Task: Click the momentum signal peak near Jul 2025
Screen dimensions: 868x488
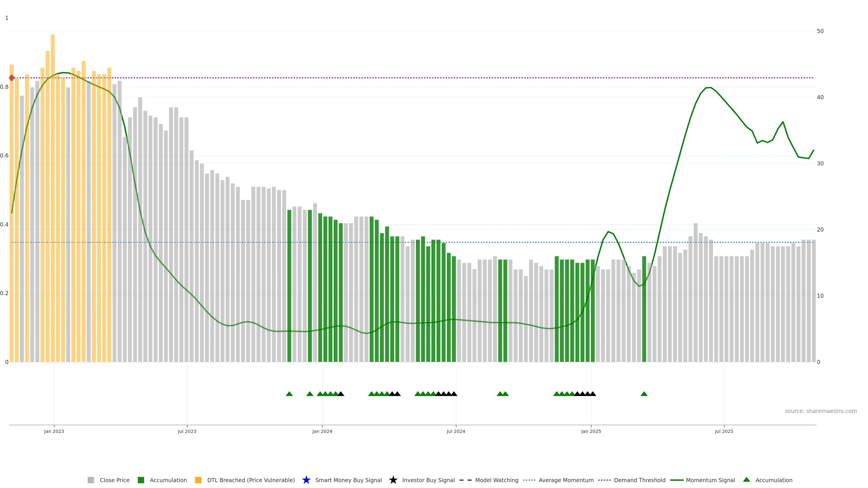Action: click(708, 88)
